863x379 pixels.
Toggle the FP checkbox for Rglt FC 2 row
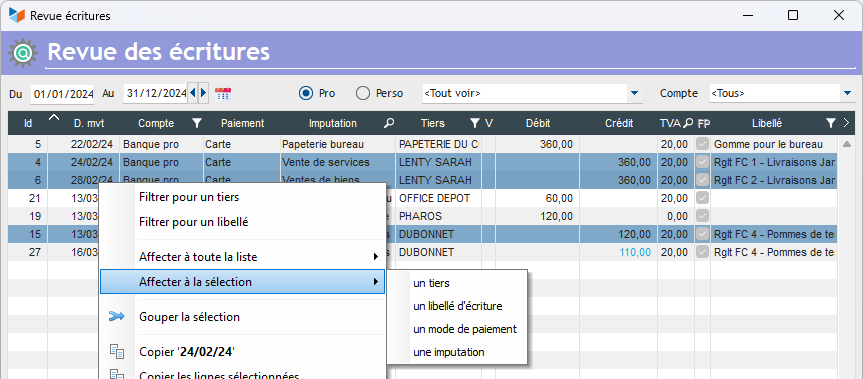[x=702, y=180]
